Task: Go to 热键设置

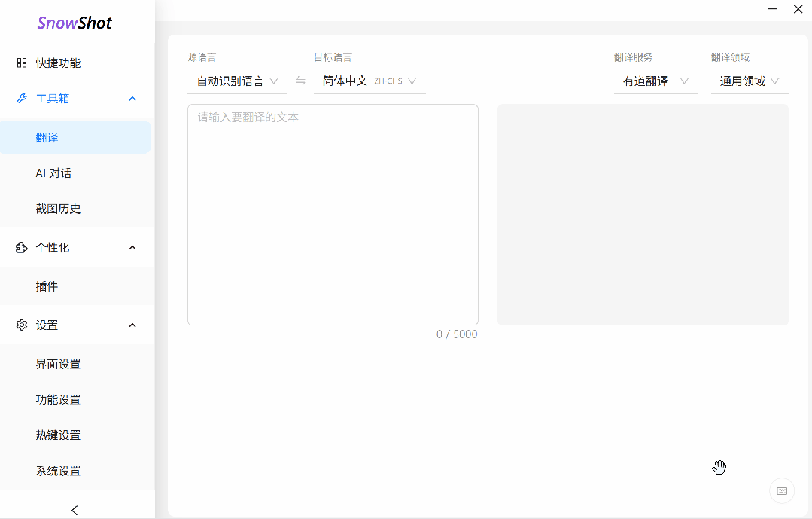Action: 75,435
